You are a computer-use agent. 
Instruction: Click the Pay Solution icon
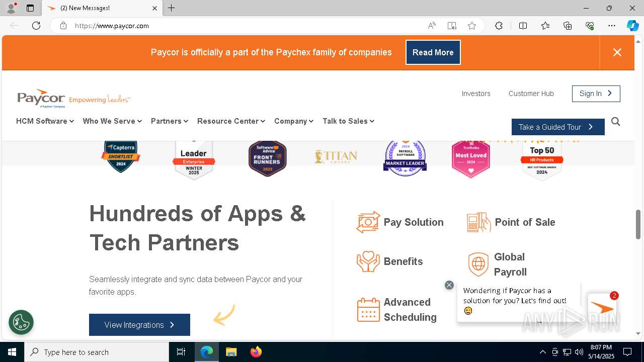(368, 222)
